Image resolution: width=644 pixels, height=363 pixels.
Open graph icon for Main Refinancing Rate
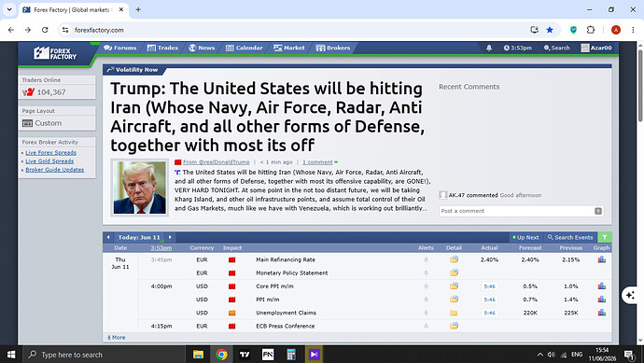pyautogui.click(x=602, y=259)
